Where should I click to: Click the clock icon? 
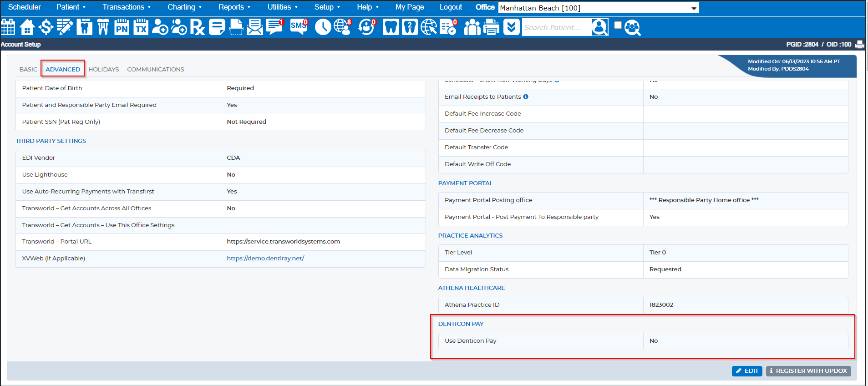pyautogui.click(x=323, y=27)
